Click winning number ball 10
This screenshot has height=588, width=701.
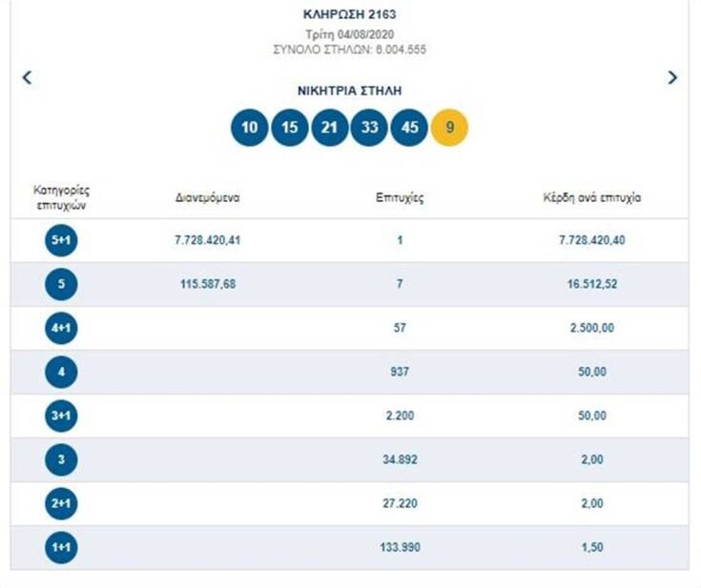coord(250,128)
